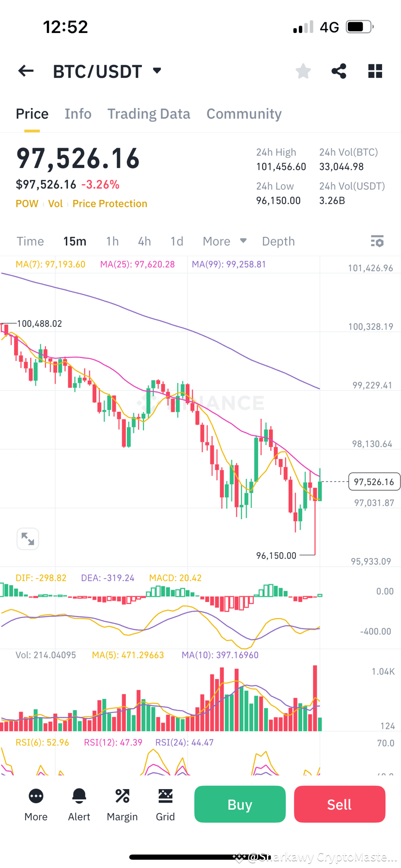Switch to the Trading Data tab
This screenshot has width=401, height=868.
149,113
